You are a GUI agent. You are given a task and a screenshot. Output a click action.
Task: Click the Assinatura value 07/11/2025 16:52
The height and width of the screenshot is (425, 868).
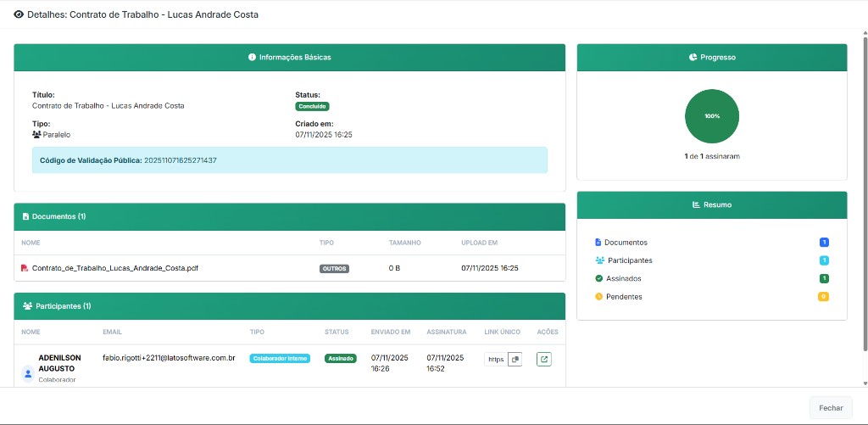click(445, 363)
